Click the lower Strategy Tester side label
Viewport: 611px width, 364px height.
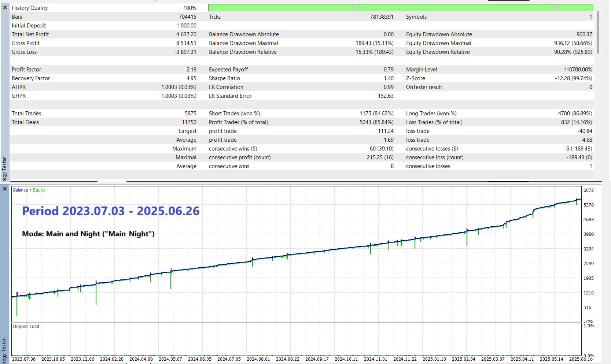4,351
